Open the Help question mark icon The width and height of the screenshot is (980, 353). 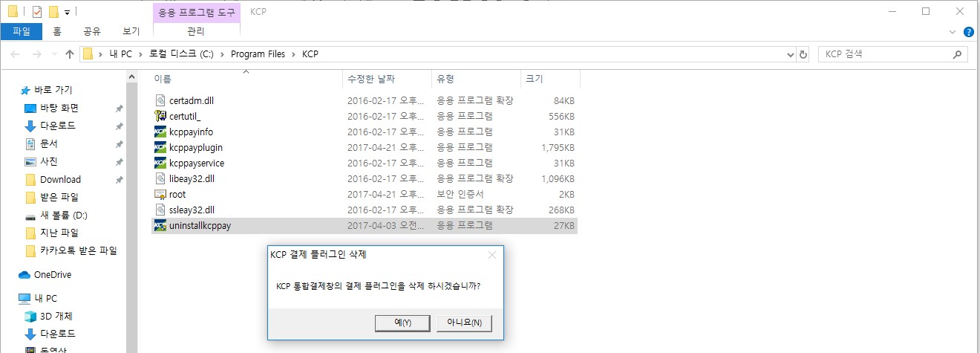(x=969, y=32)
